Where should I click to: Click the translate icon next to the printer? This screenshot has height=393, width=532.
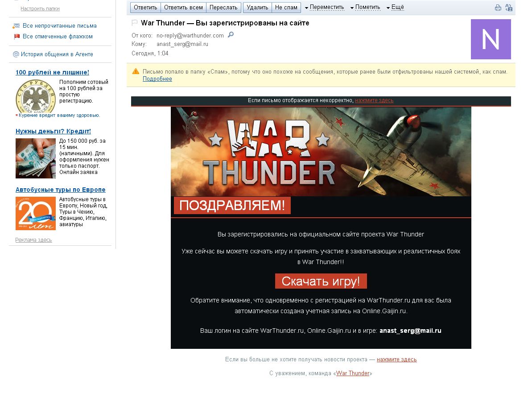(x=509, y=8)
